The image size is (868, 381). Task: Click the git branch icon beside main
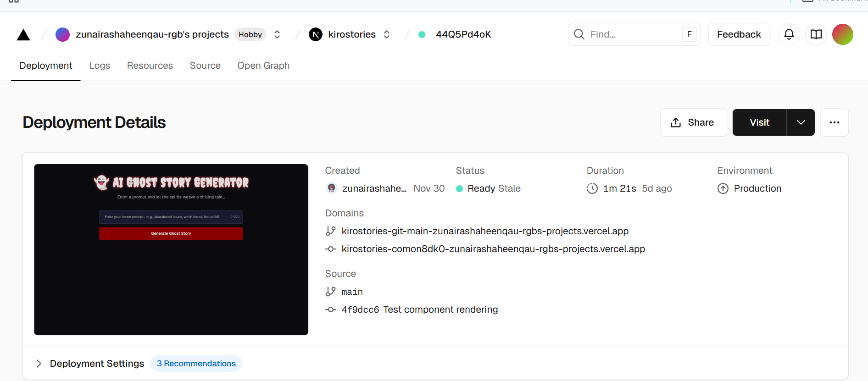pyautogui.click(x=331, y=292)
